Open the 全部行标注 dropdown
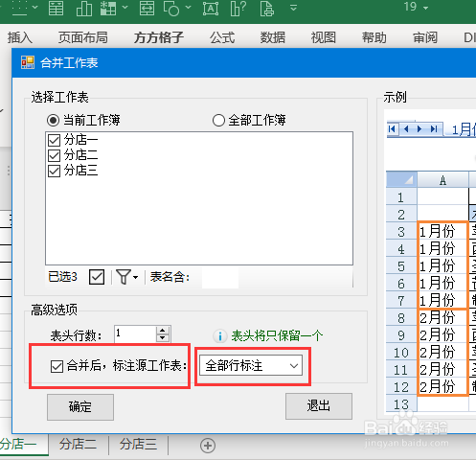Viewport: 476px width, 460px height. point(251,366)
